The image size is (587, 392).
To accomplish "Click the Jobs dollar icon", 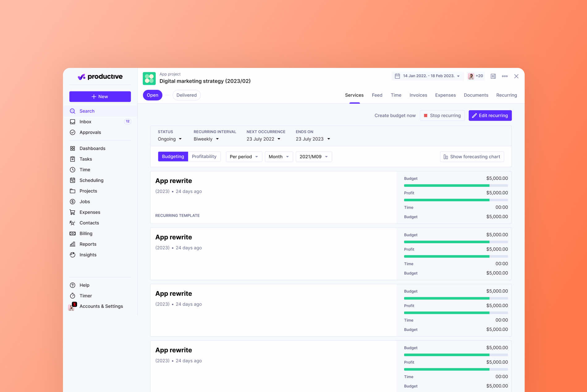I will pos(72,202).
